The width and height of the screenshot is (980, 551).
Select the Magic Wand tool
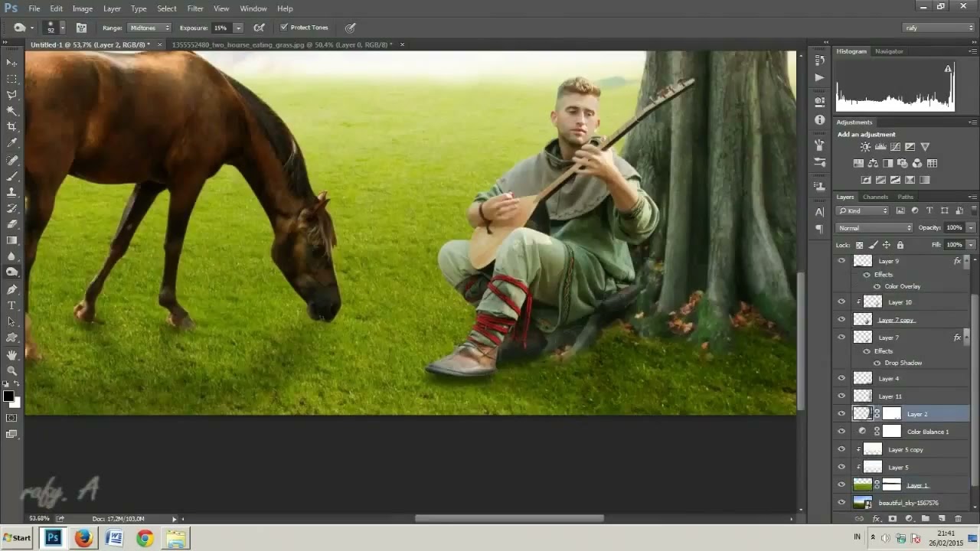11,111
